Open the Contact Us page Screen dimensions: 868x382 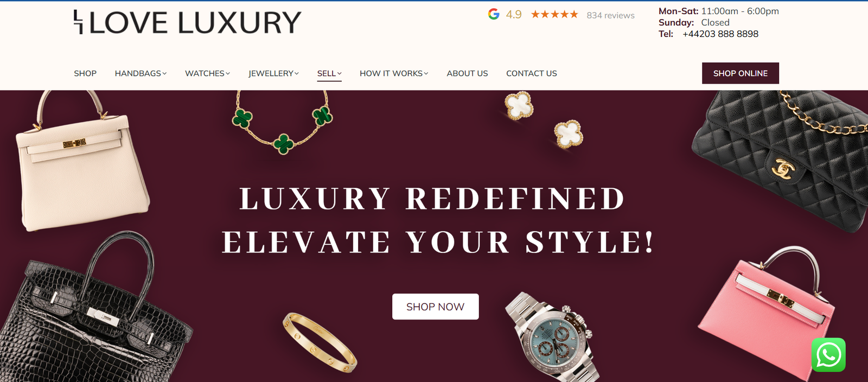(x=532, y=73)
